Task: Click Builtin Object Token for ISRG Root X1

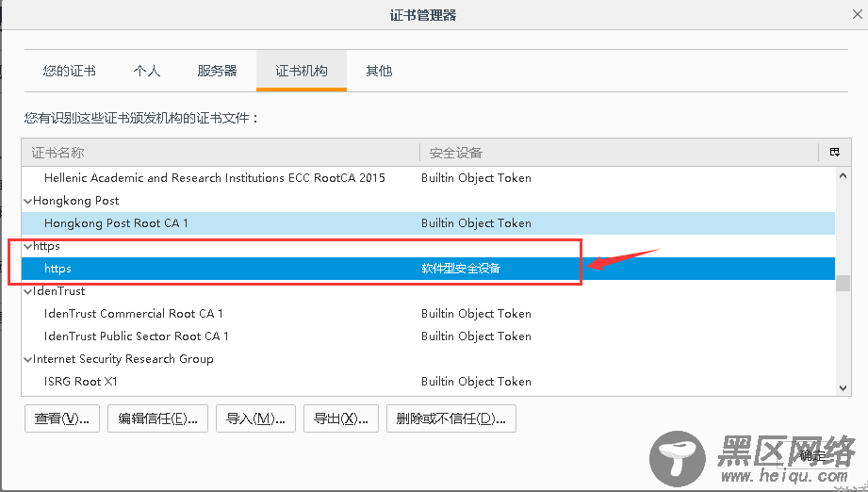Action: coord(476,382)
